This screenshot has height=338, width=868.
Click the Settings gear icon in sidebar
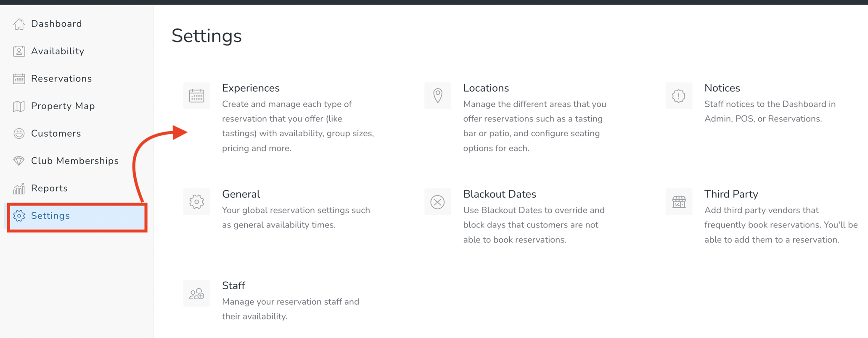[19, 216]
